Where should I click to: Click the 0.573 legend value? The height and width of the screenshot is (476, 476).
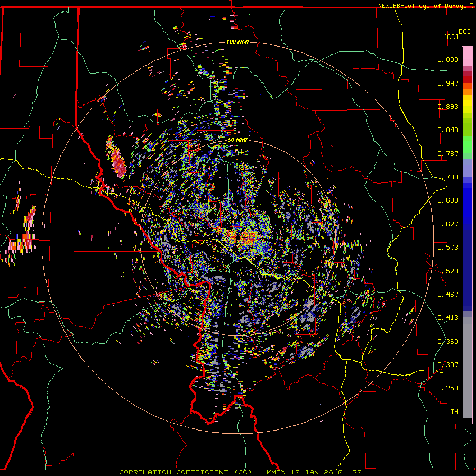pyautogui.click(x=448, y=248)
